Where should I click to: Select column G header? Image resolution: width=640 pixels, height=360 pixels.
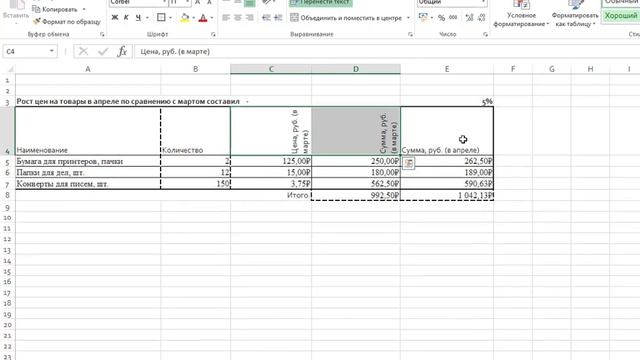[x=552, y=69]
